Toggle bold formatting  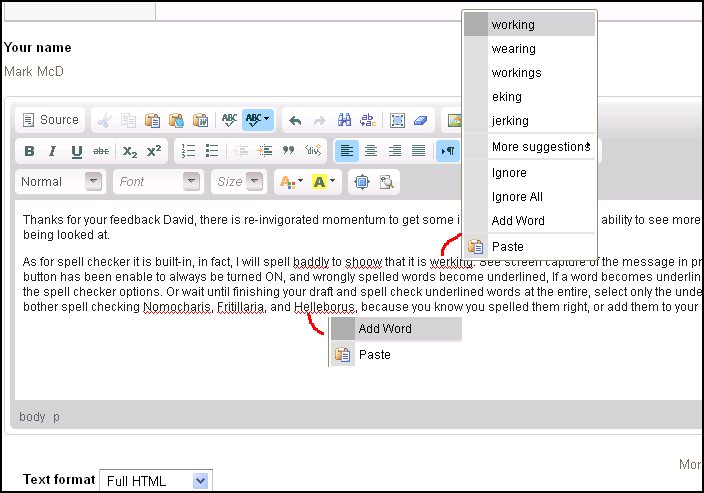pyautogui.click(x=29, y=151)
